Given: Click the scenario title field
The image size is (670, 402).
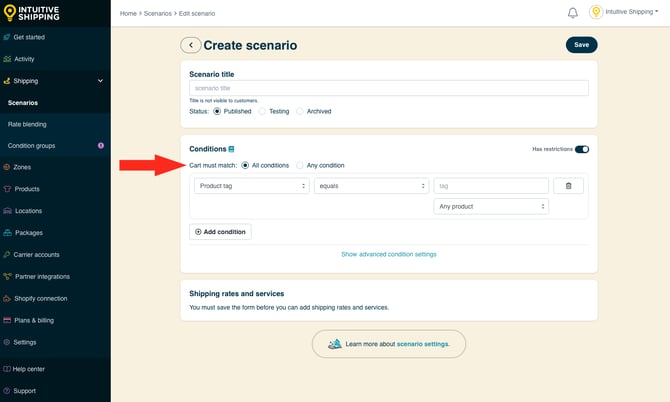Looking at the screenshot, I should [x=389, y=88].
